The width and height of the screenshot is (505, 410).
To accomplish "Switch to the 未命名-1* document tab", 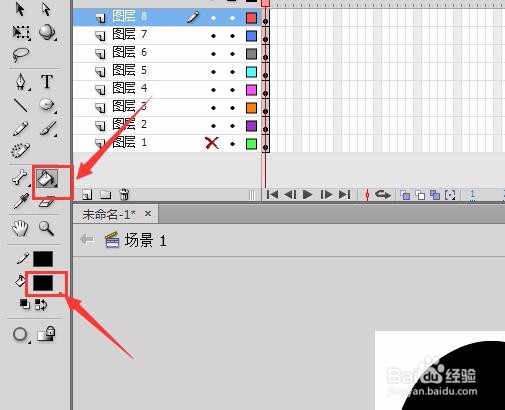I will coord(109,214).
